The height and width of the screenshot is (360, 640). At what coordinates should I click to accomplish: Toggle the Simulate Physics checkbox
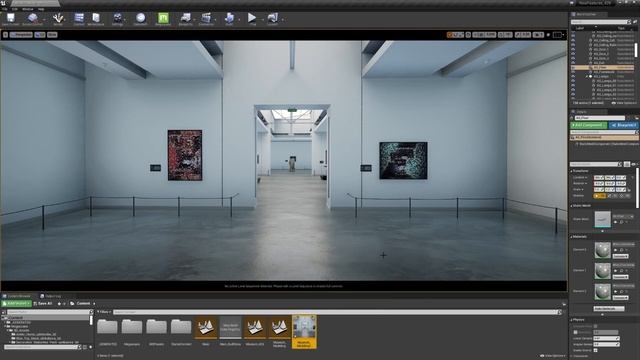point(596,326)
